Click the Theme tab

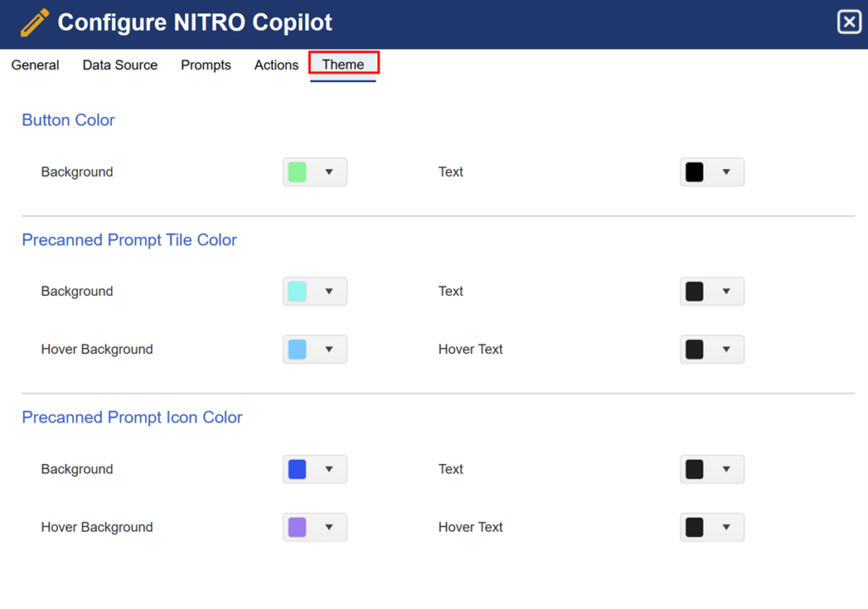tap(343, 64)
